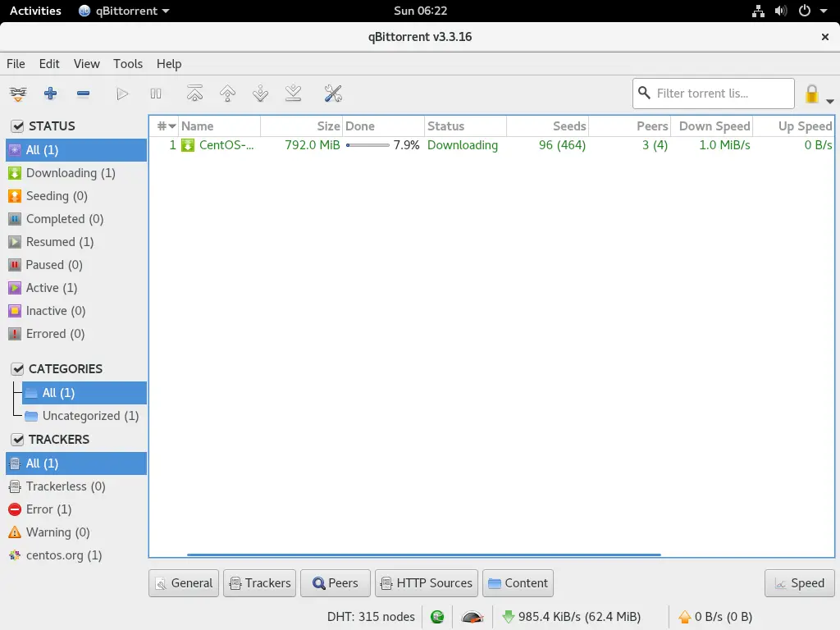Open the qBittorrent app menu in top panel

[125, 11]
